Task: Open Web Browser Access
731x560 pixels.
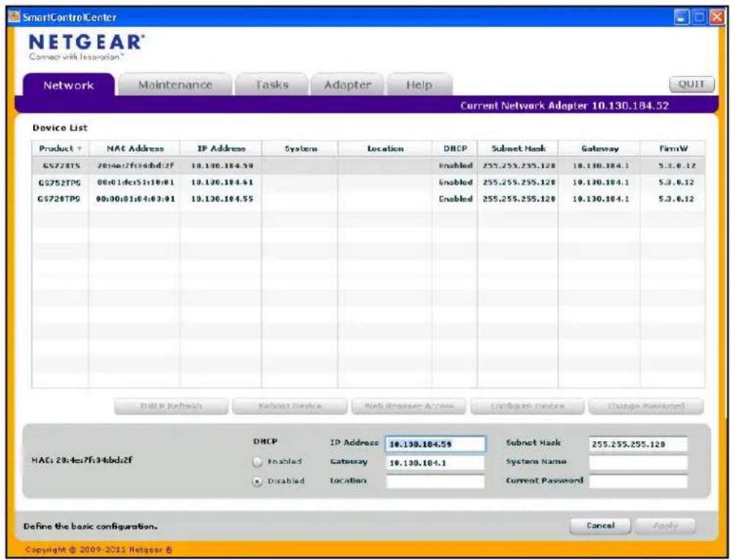Action: pyautogui.click(x=409, y=406)
